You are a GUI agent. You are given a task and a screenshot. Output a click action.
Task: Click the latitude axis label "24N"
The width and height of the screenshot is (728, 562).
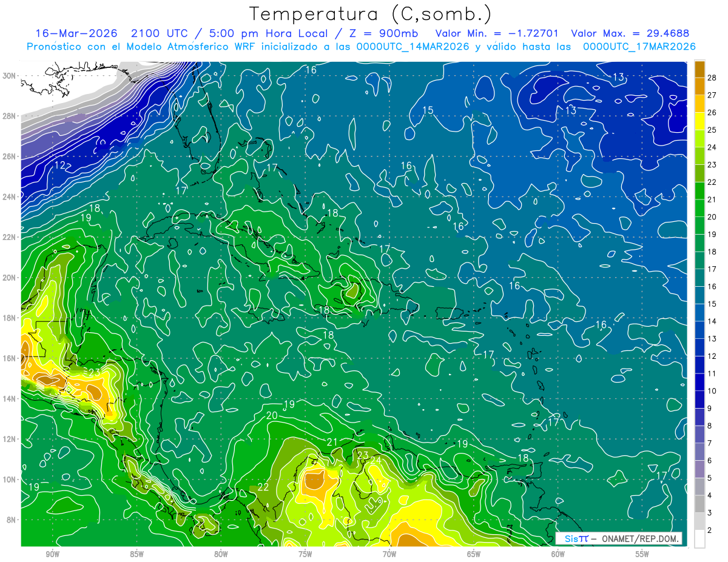pyautogui.click(x=10, y=197)
